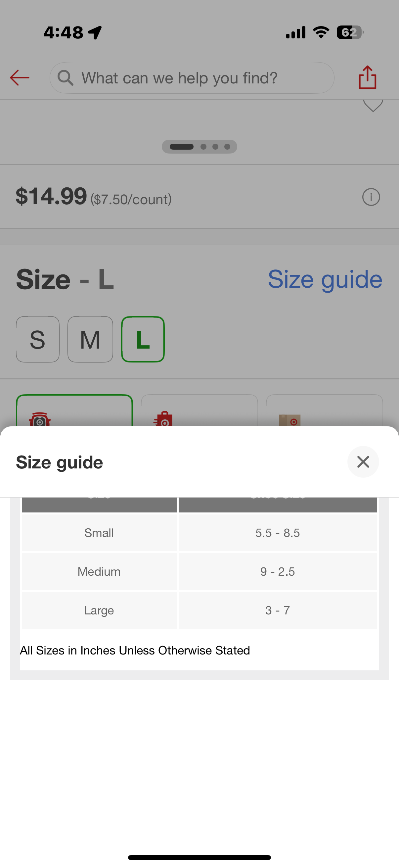
Task: Tap the Large row 3 - 7 cell
Action: (x=278, y=610)
